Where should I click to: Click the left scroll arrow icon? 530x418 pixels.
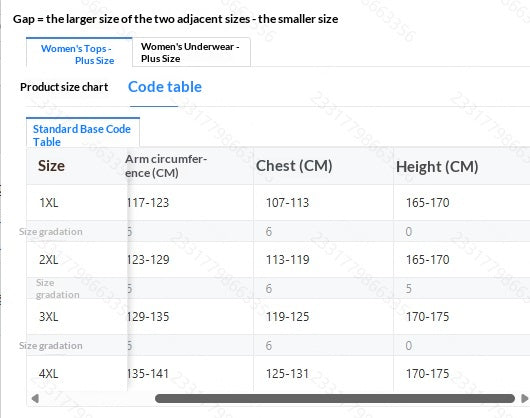(x=35, y=398)
